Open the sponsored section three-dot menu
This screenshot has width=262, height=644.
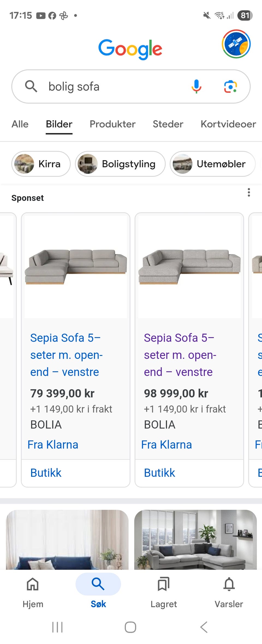tap(249, 192)
